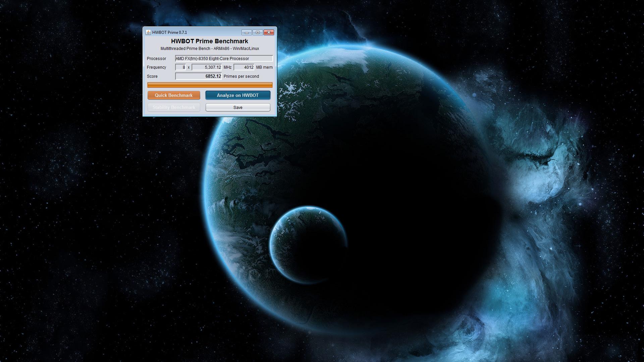This screenshot has width=644, height=362.
Task: Click the Primes per second label
Action: pos(241,76)
